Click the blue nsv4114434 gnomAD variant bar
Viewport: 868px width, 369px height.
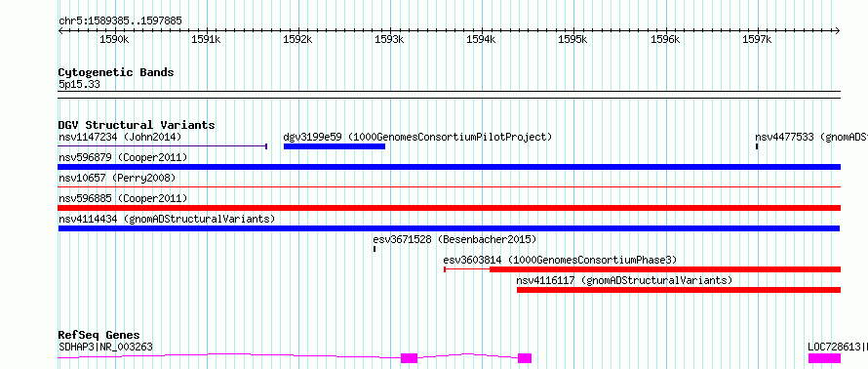(x=449, y=228)
